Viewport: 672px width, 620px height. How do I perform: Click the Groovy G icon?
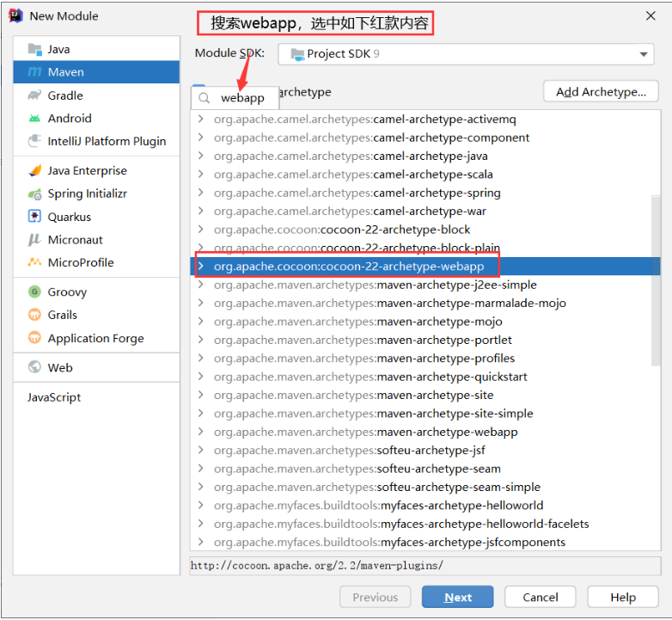(34, 292)
